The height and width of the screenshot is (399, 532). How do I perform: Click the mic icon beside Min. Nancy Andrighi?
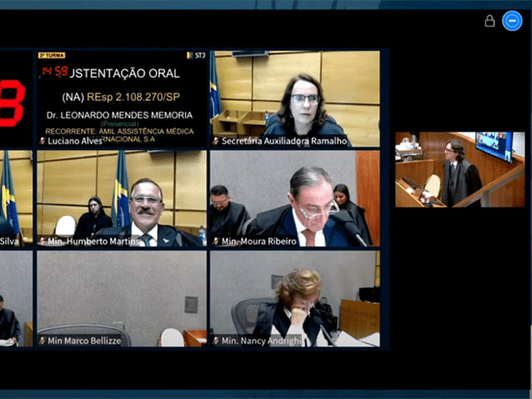coord(215,341)
